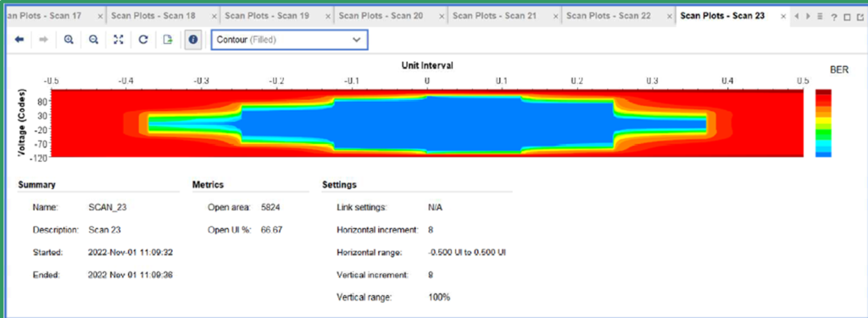868x318 pixels.
Task: Fit the plot to the window
Action: click(118, 40)
